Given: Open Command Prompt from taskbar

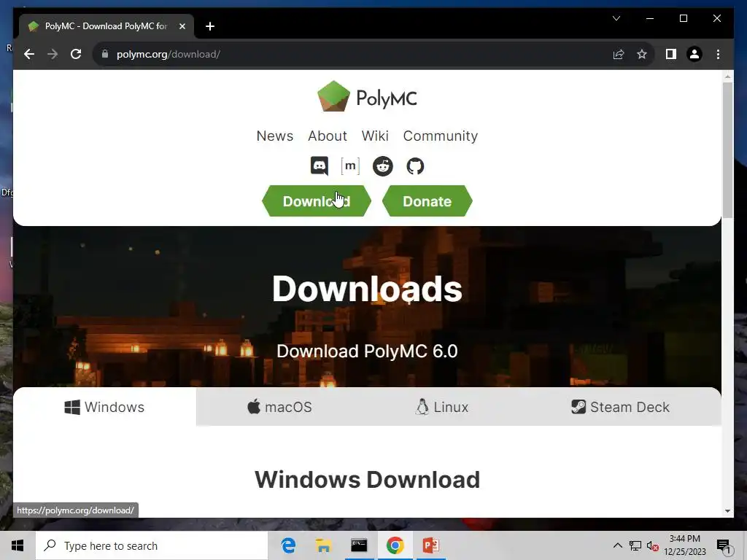Looking at the screenshot, I should (x=359, y=545).
